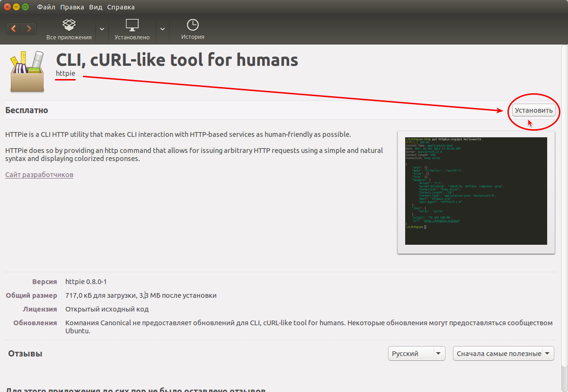Open the Сначала самые полезные sort dropdown
568x392 pixels.
click(x=504, y=354)
